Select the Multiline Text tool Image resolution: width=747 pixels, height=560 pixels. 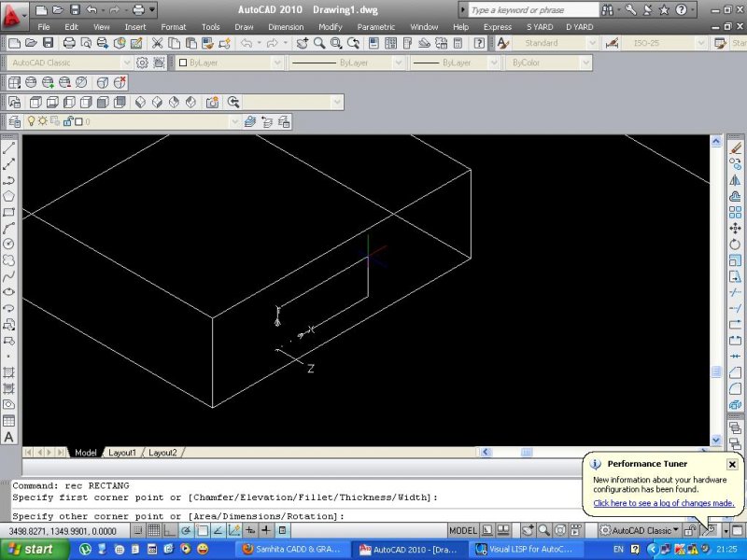[8, 437]
